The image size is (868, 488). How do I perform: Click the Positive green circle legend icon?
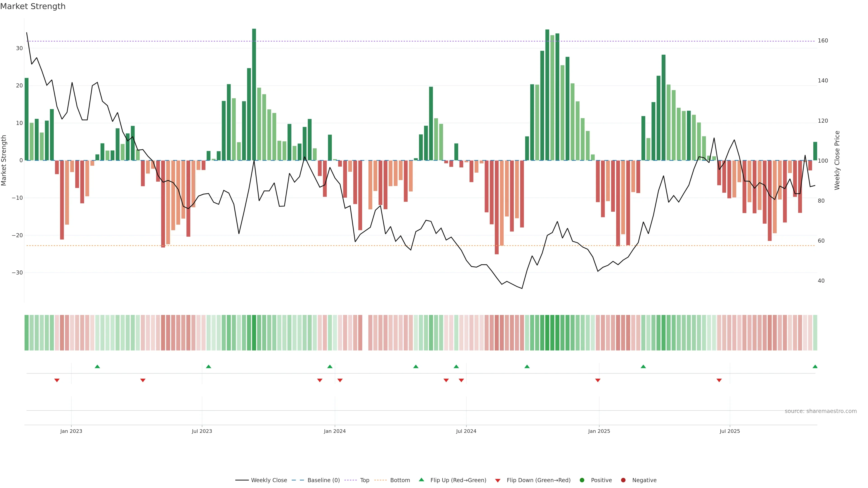coord(582,480)
